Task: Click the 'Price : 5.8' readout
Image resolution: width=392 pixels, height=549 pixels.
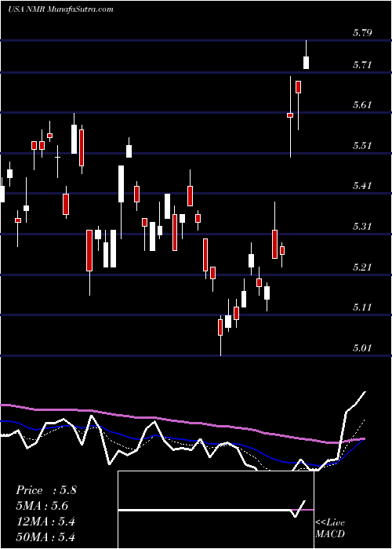Action: point(45,490)
